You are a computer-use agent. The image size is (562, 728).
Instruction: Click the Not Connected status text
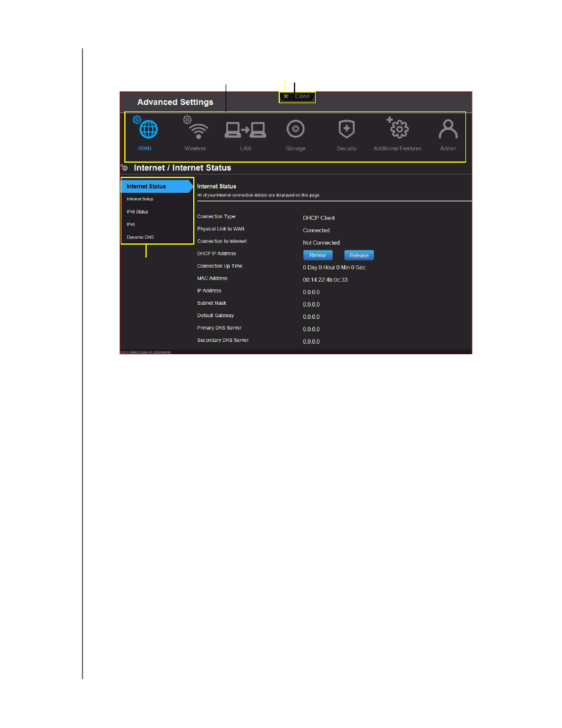[321, 243]
